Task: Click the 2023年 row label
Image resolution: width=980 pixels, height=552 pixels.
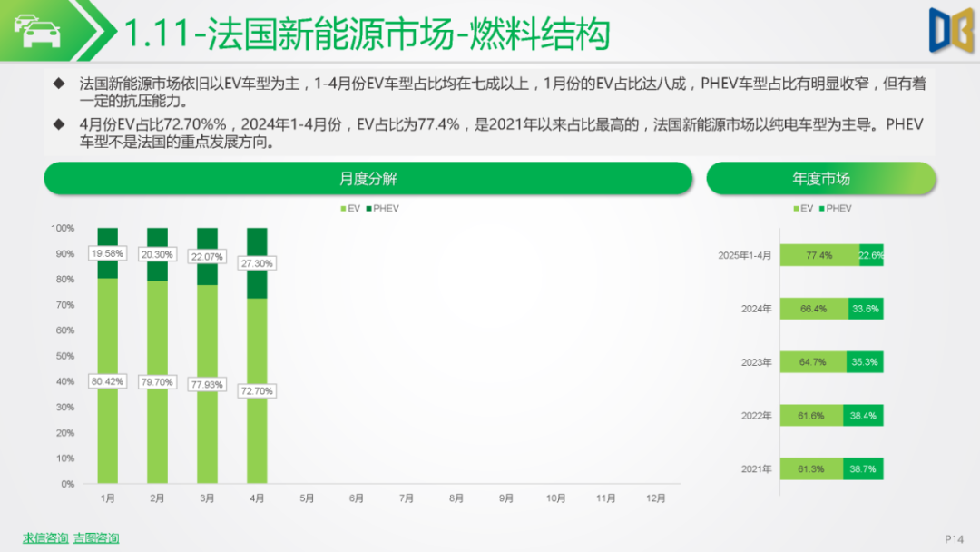Action: point(756,362)
